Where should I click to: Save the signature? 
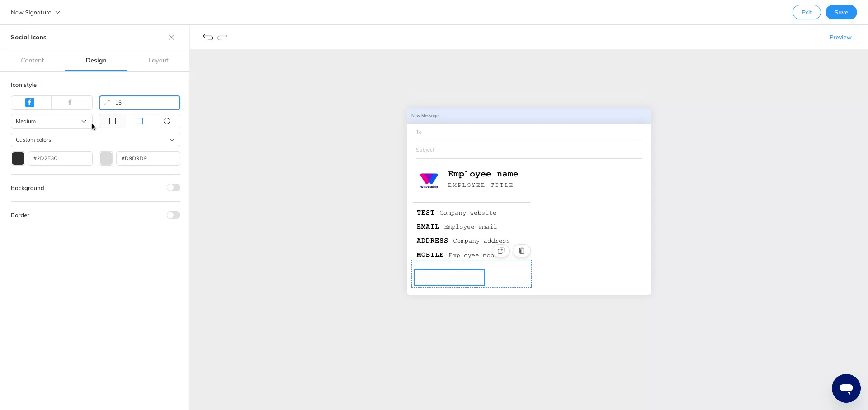(x=841, y=12)
